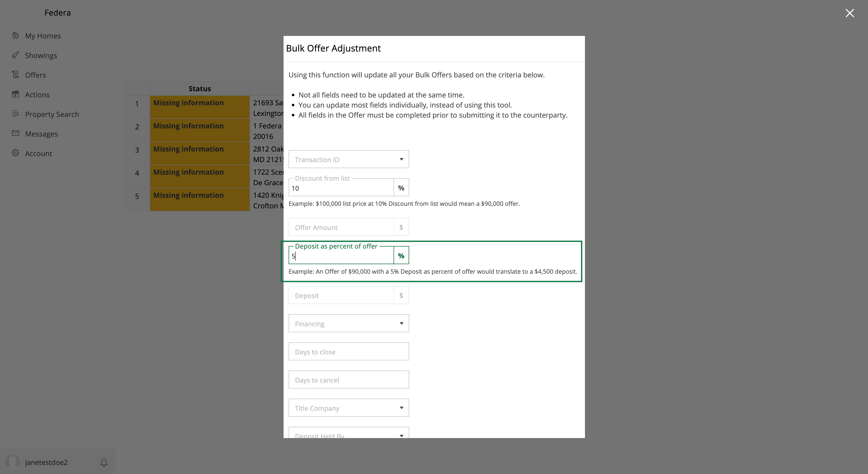Screen dimensions: 868x474
Task: Click the Property Search magnifier icon
Action: [16, 114]
